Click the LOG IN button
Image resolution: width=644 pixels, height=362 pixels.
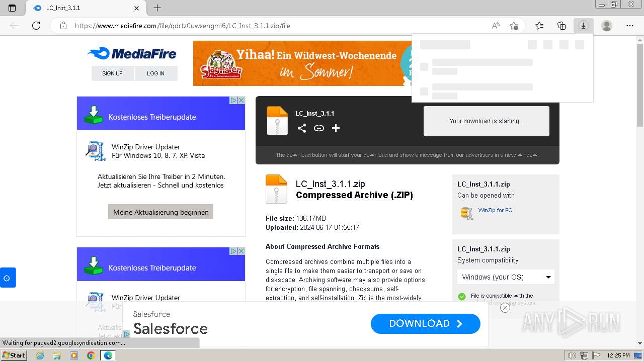pos(155,73)
